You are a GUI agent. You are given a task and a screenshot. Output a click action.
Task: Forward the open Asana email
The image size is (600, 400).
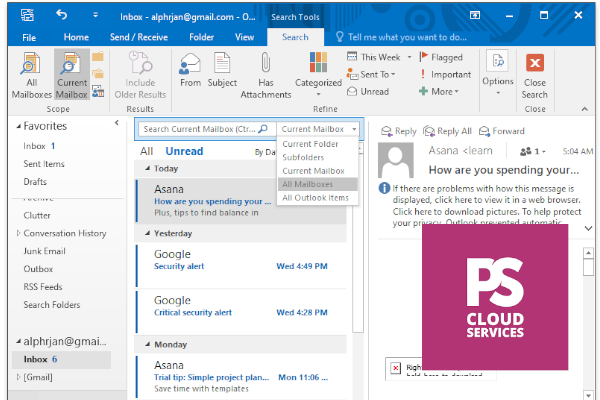(x=502, y=131)
